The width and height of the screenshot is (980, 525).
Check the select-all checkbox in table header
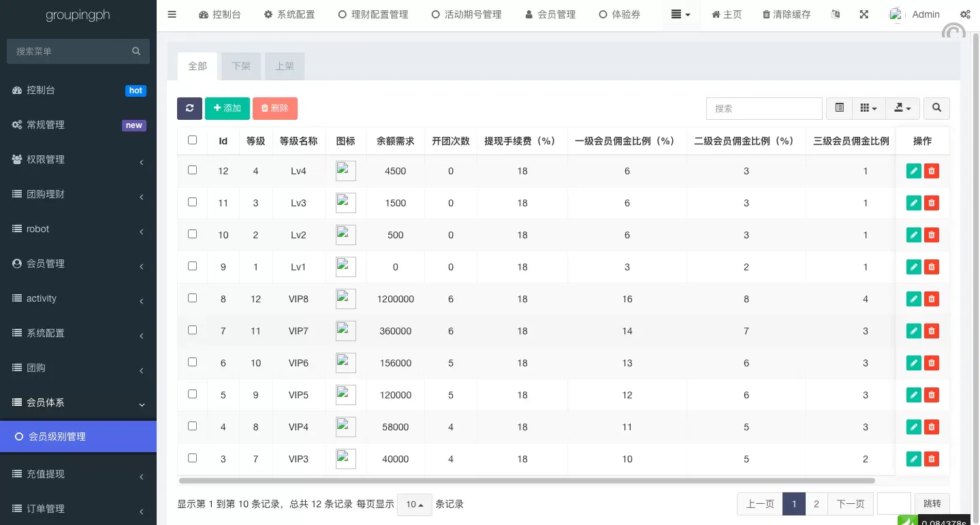click(x=192, y=140)
